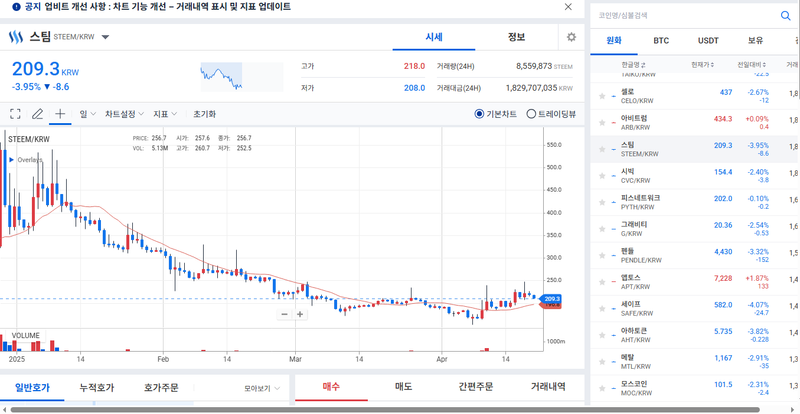Favorite the 셀로 CELO/KRW star
This screenshot has width=800, height=414.
pos(602,96)
